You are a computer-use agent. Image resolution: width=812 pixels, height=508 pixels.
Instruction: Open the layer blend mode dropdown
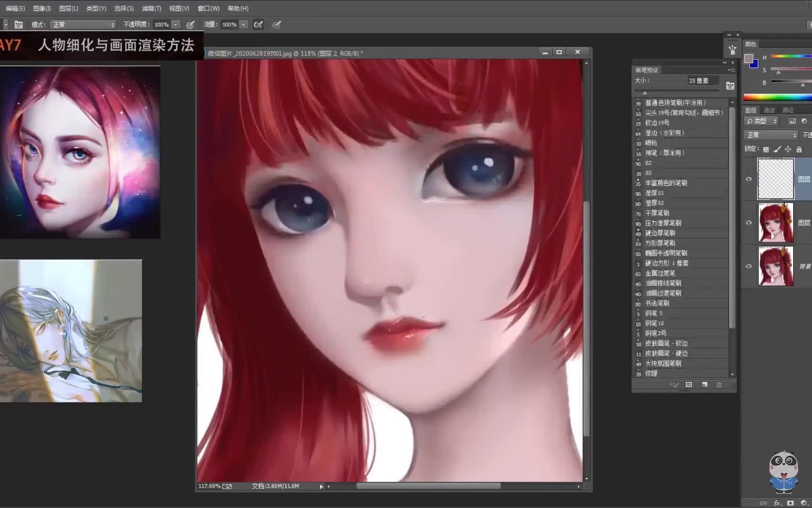[771, 135]
